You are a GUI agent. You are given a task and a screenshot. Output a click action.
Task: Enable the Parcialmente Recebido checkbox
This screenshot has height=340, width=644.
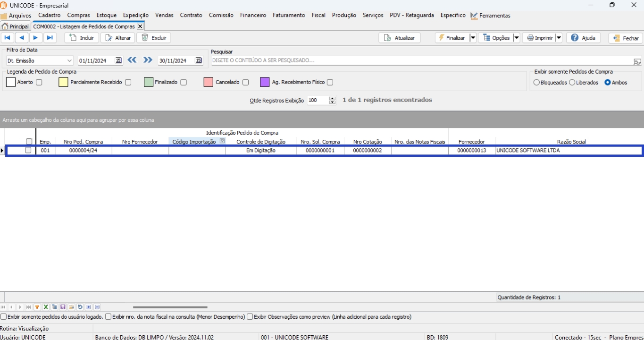coord(128,82)
